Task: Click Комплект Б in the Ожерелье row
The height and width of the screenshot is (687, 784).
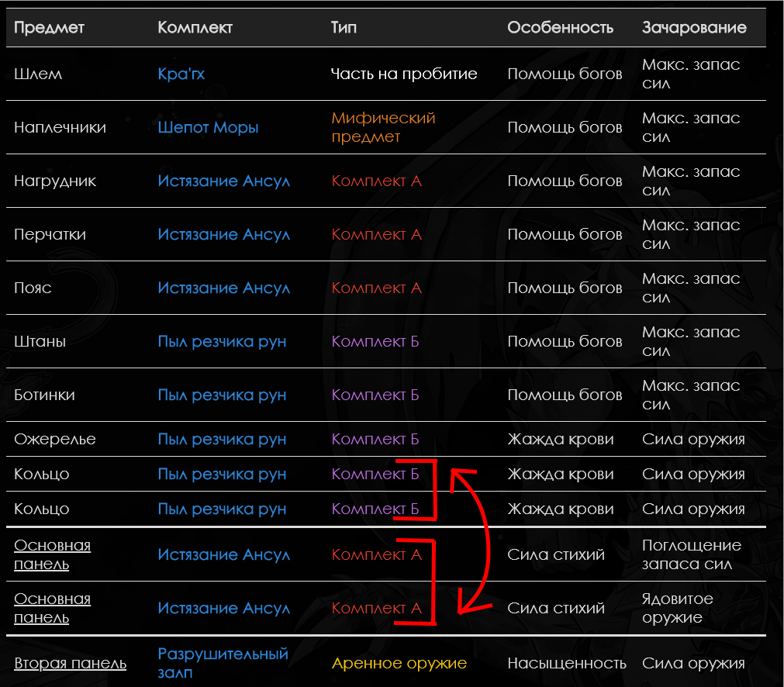Action: pyautogui.click(x=375, y=439)
